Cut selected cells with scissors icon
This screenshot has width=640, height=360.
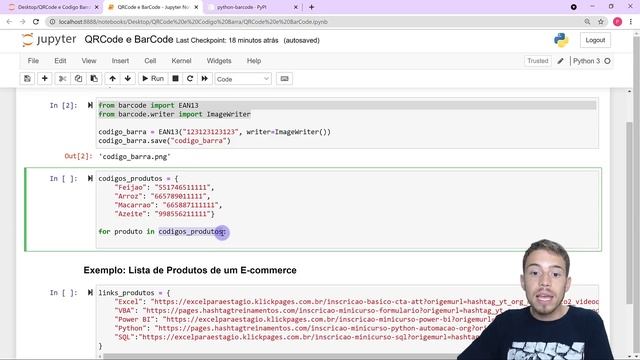tap(62, 79)
